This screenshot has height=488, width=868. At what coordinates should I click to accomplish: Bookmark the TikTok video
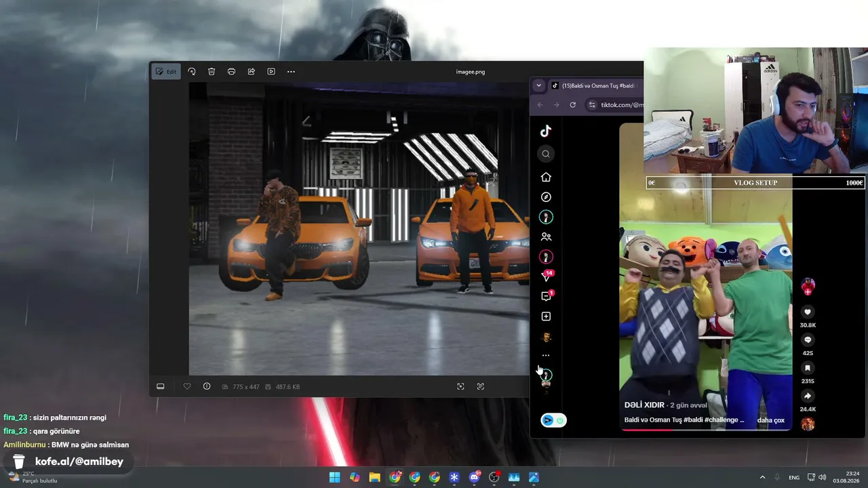tap(808, 368)
